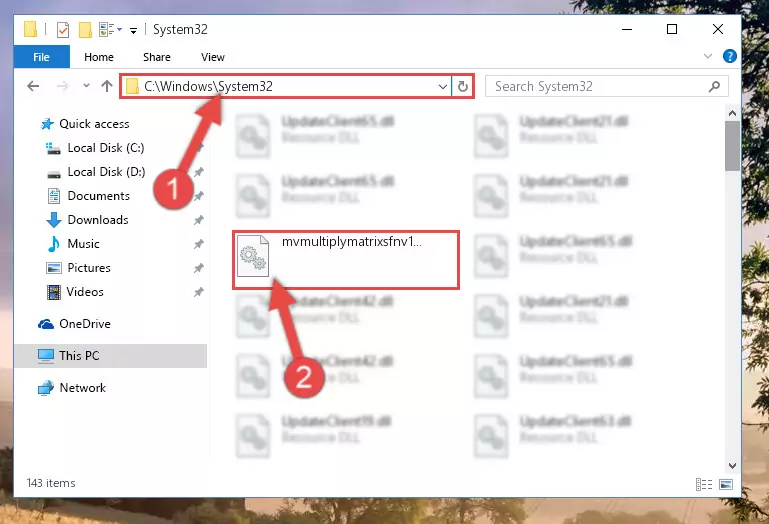Switch to the Home ribbon tab
Viewport: 769px width, 524px height.
99,57
